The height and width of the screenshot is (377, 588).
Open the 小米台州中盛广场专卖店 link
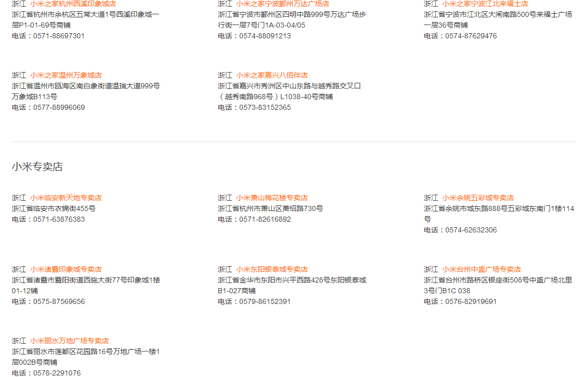[x=482, y=269]
